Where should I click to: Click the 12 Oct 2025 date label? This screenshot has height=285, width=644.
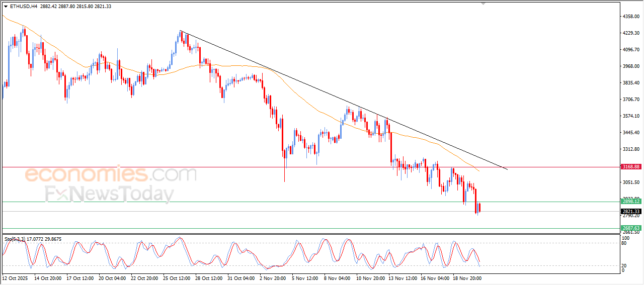point(15,277)
